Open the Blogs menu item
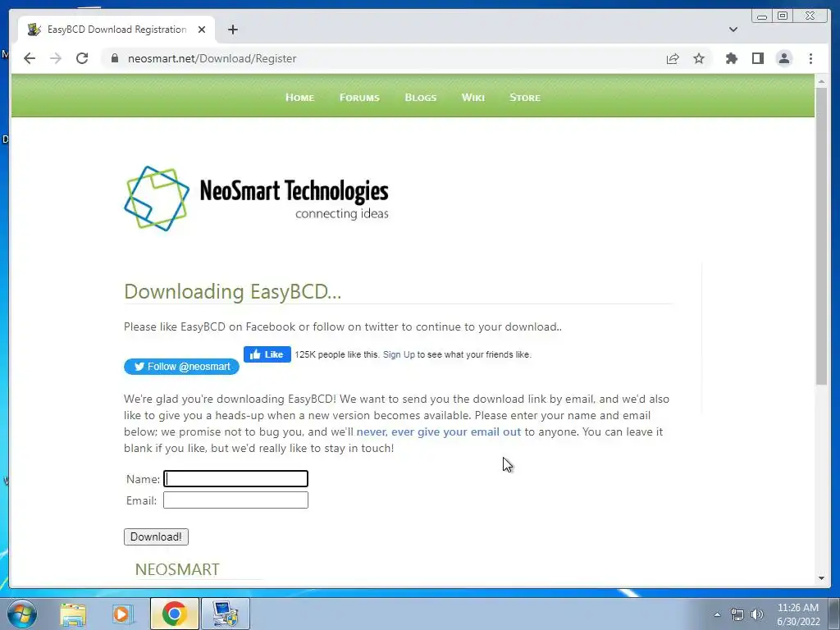840x630 pixels. [421, 98]
